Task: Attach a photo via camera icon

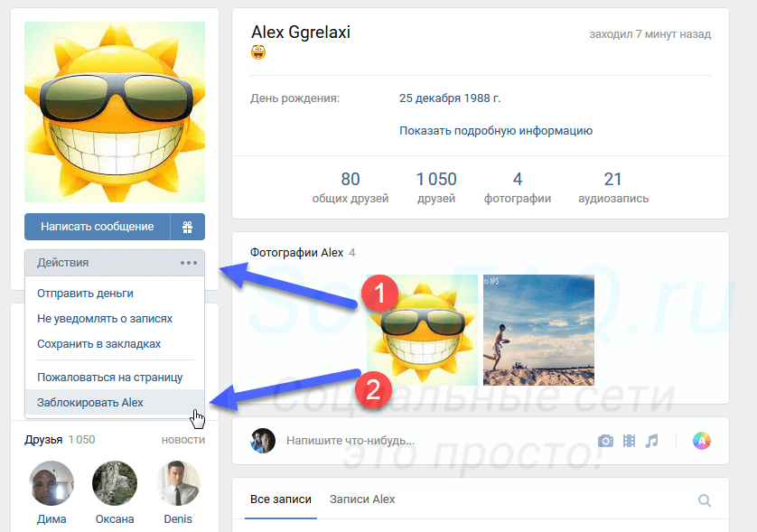Action: (605, 441)
